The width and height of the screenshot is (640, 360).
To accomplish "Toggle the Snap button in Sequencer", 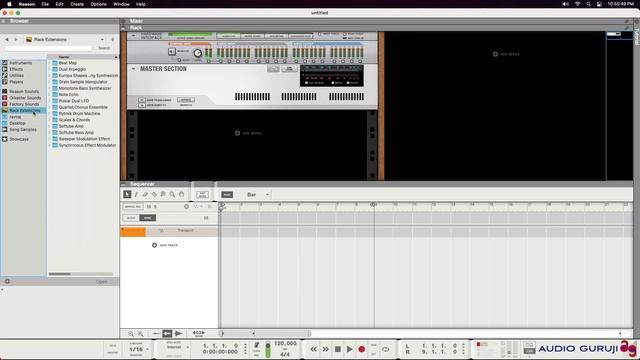I will pos(227,195).
